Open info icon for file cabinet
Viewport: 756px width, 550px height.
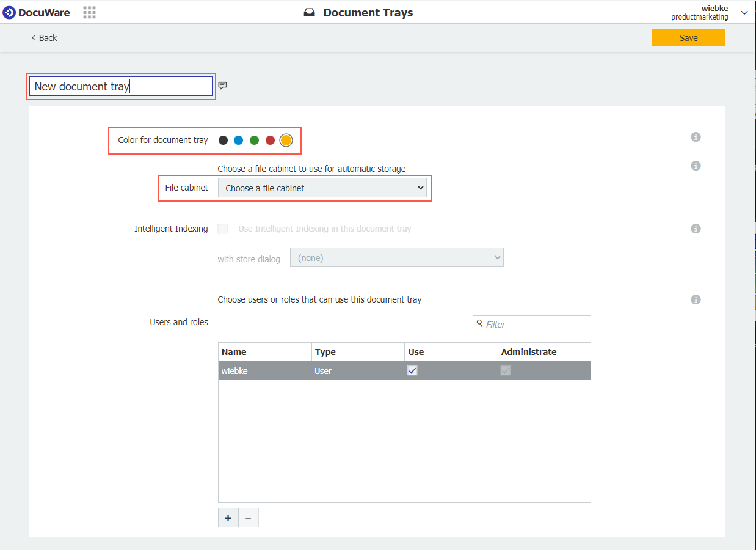[696, 166]
